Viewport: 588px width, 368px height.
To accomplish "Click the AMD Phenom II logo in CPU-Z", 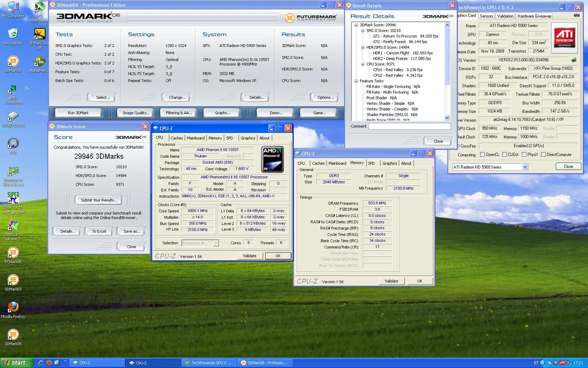I will point(272,159).
